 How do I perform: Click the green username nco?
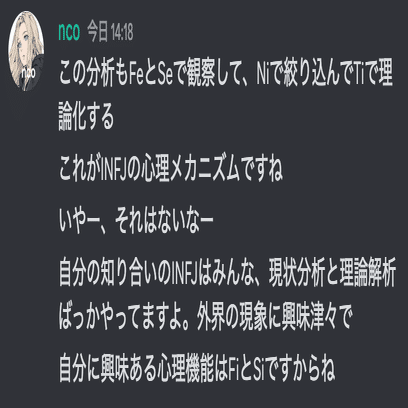(x=69, y=32)
